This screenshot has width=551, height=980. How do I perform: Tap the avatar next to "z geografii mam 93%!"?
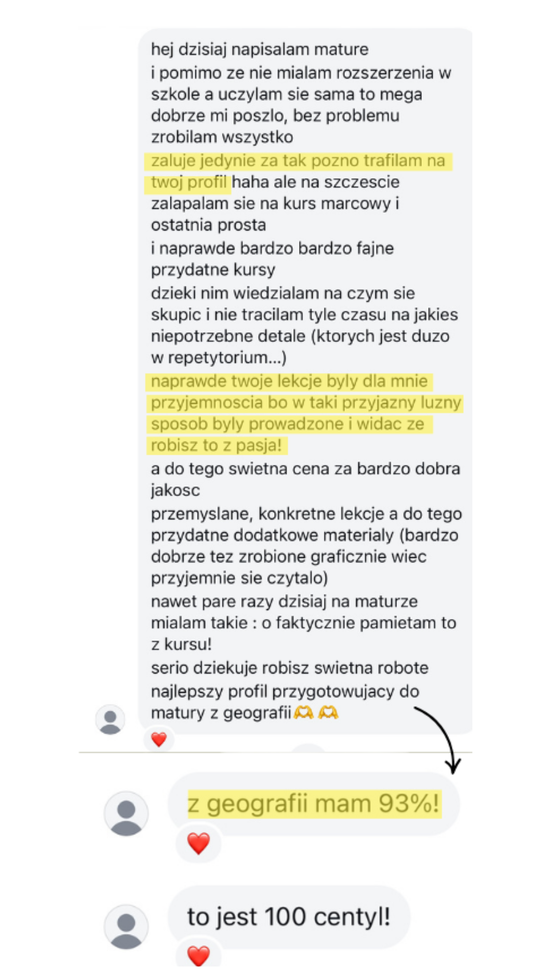126,814
